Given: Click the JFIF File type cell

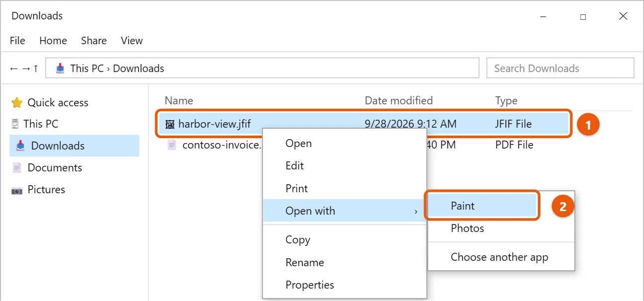Looking at the screenshot, I should click(513, 124).
